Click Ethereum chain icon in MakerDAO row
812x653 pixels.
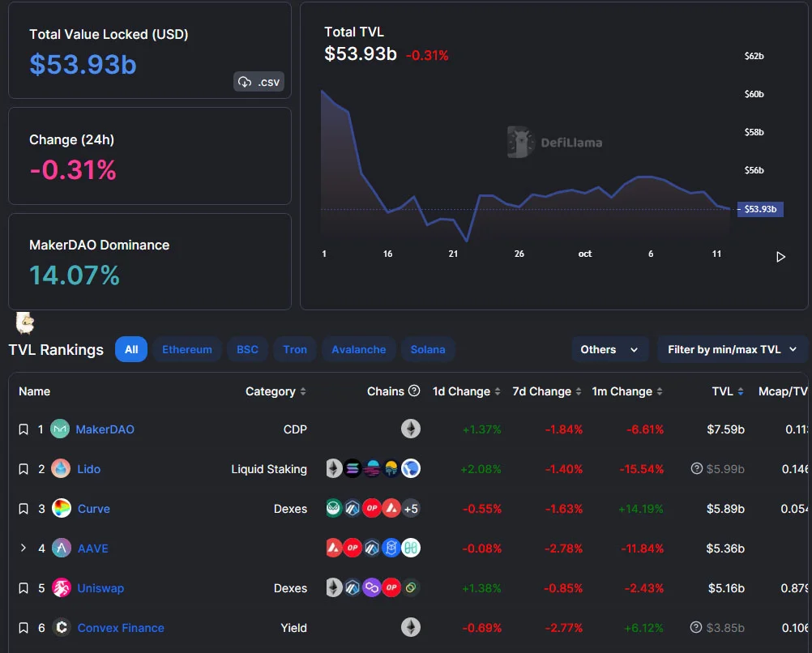(x=411, y=429)
